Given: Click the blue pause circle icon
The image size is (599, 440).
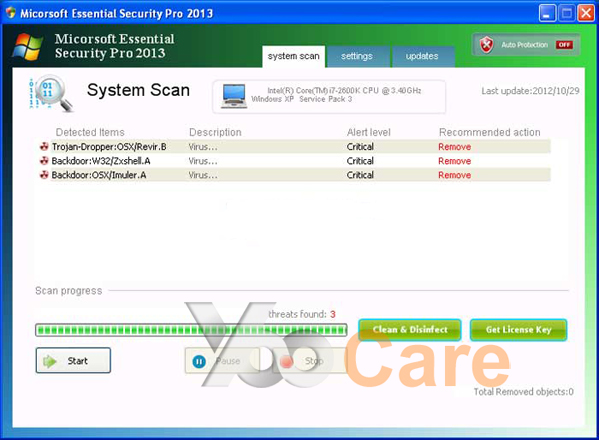Looking at the screenshot, I should [x=199, y=361].
